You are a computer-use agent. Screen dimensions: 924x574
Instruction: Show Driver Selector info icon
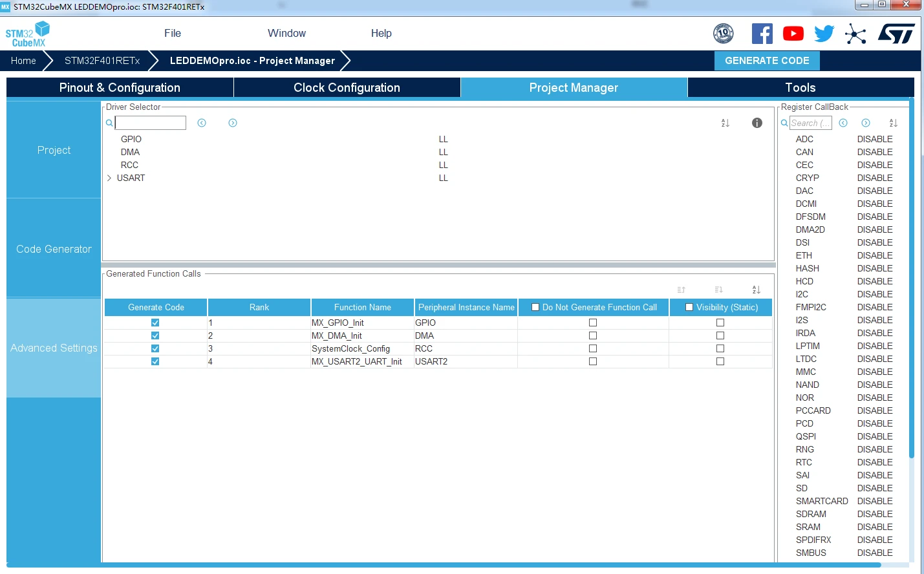coord(757,123)
